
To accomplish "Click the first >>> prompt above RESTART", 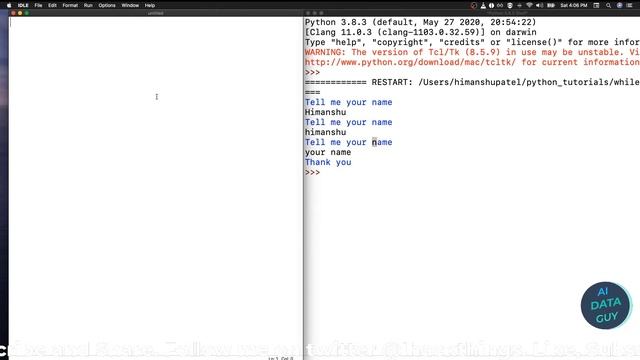I will 312,72.
